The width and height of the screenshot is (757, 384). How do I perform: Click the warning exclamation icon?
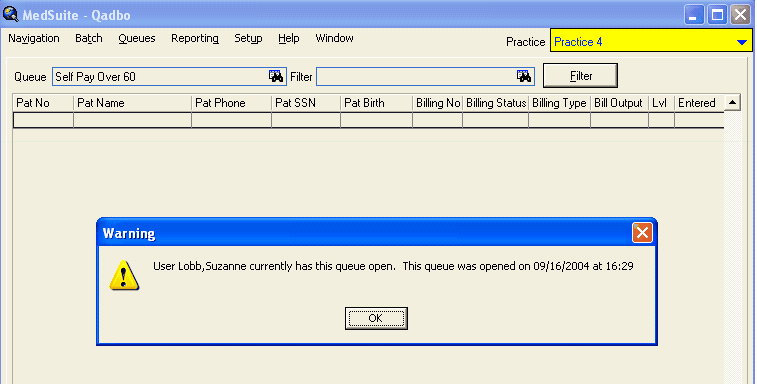pyautogui.click(x=124, y=275)
